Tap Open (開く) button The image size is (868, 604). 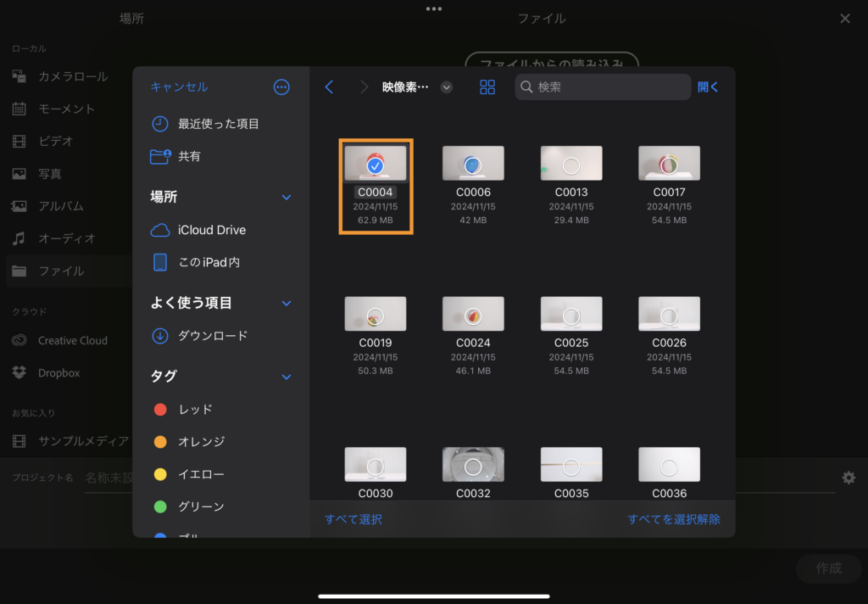pyautogui.click(x=708, y=87)
